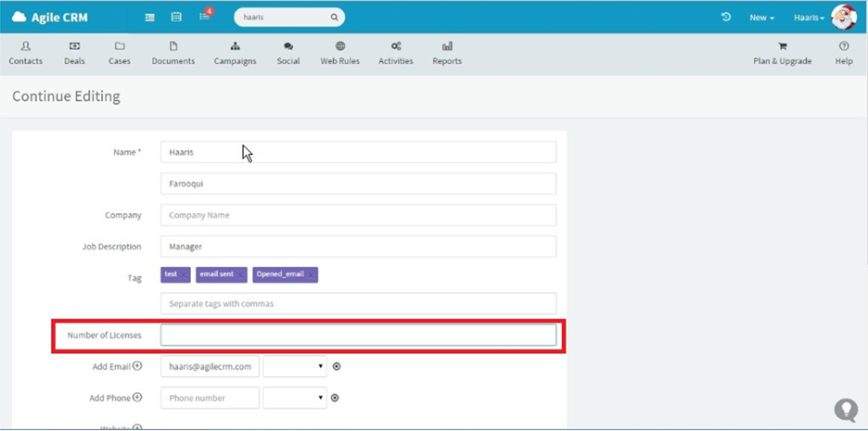
Task: Expand the Haaris user menu
Action: pyautogui.click(x=810, y=18)
